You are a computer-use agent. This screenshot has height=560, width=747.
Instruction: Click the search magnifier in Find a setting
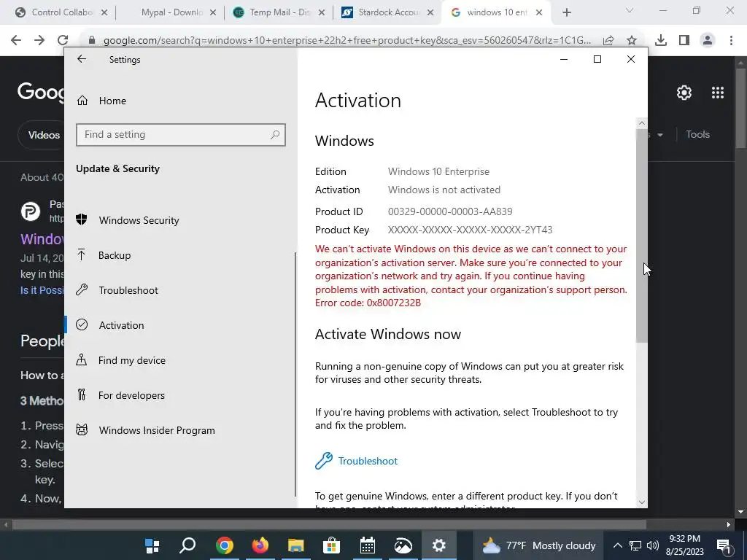pos(275,135)
